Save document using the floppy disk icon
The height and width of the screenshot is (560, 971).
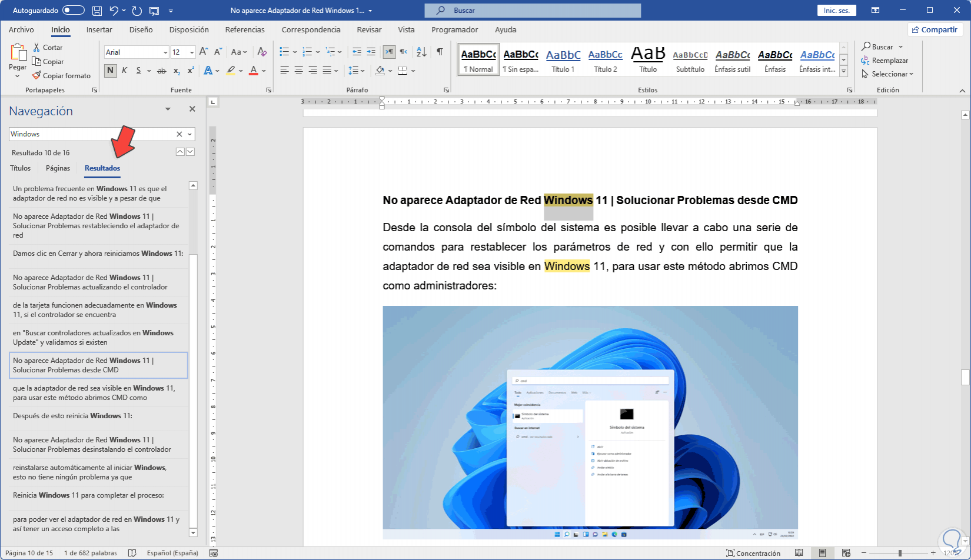coord(97,11)
